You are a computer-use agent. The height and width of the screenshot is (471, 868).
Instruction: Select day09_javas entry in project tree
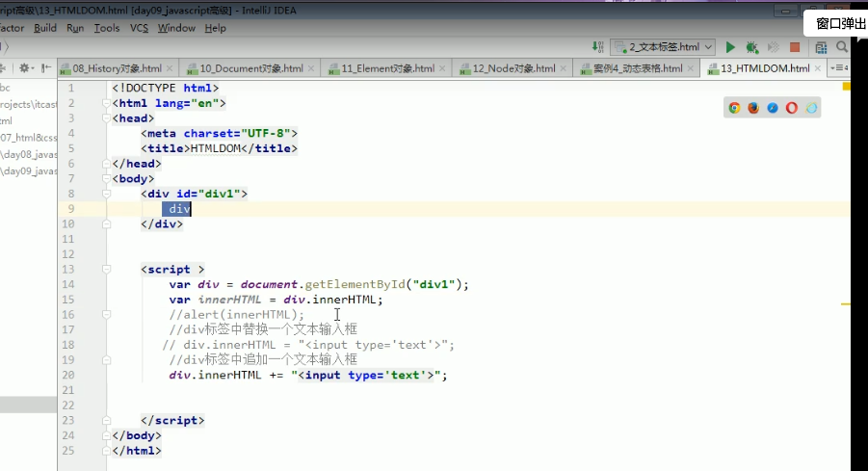pos(29,171)
